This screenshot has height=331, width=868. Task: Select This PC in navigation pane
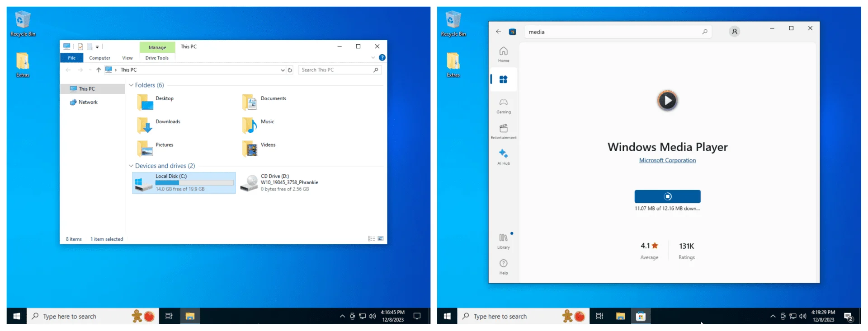92,89
